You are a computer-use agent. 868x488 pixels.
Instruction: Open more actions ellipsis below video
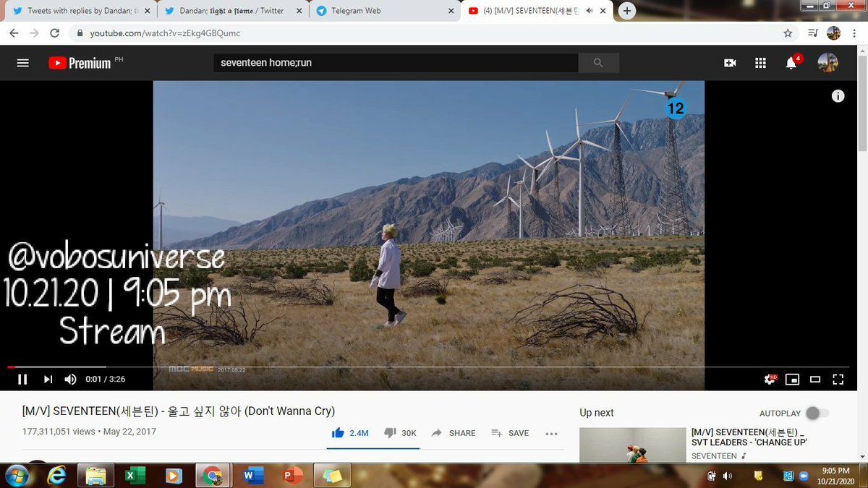[x=551, y=434]
